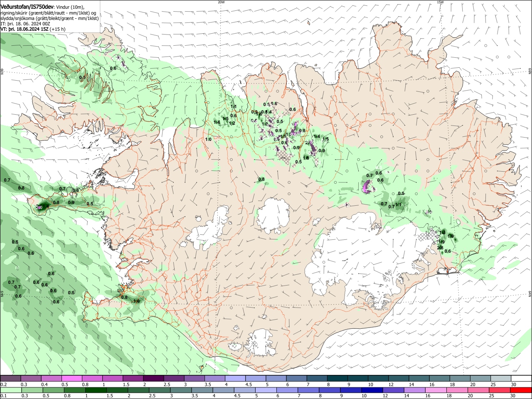Image resolution: width=532 pixels, height=399 pixels.
Task: Click the 1.3 precipitation value on the map
Action: click(x=443, y=232)
